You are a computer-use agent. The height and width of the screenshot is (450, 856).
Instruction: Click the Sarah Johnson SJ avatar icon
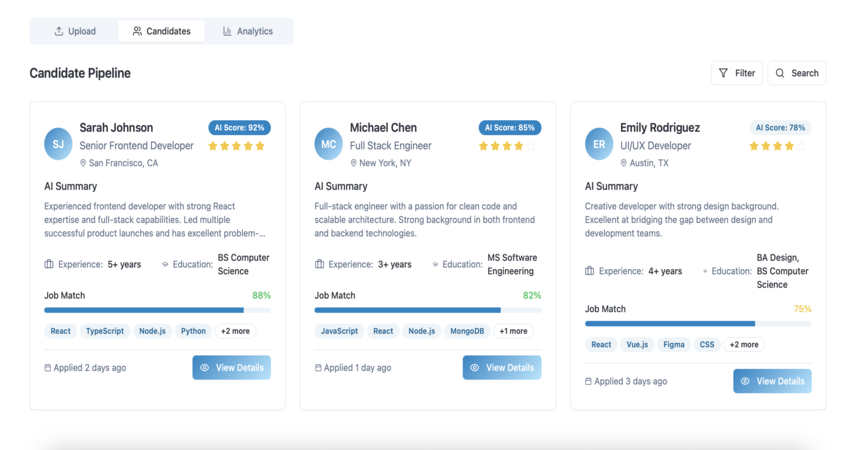(58, 144)
